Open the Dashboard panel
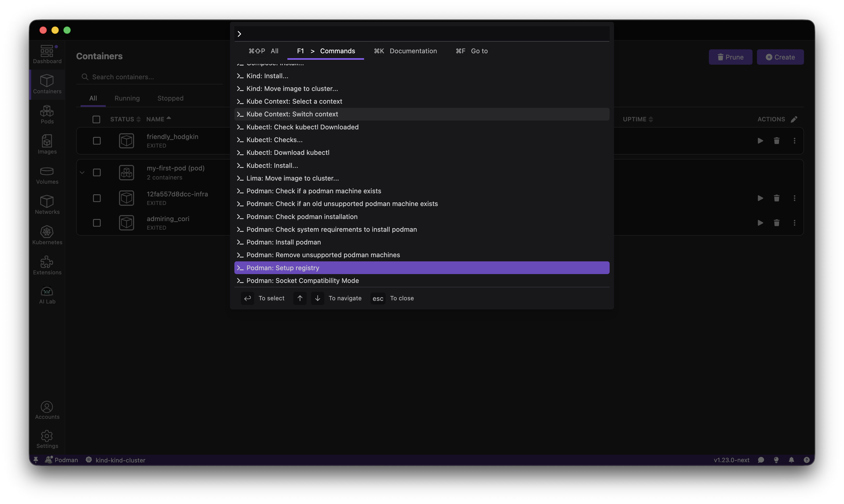 tap(47, 54)
